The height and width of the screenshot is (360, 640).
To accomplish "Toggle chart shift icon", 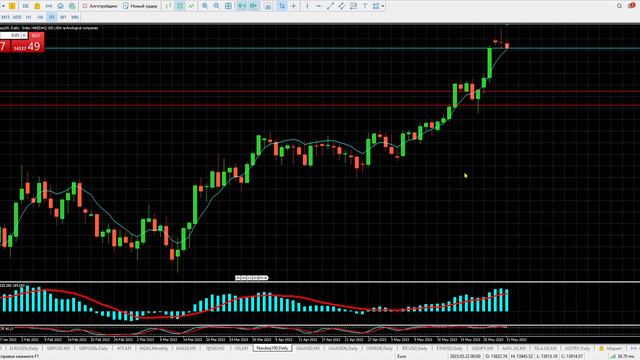I will click(253, 6).
